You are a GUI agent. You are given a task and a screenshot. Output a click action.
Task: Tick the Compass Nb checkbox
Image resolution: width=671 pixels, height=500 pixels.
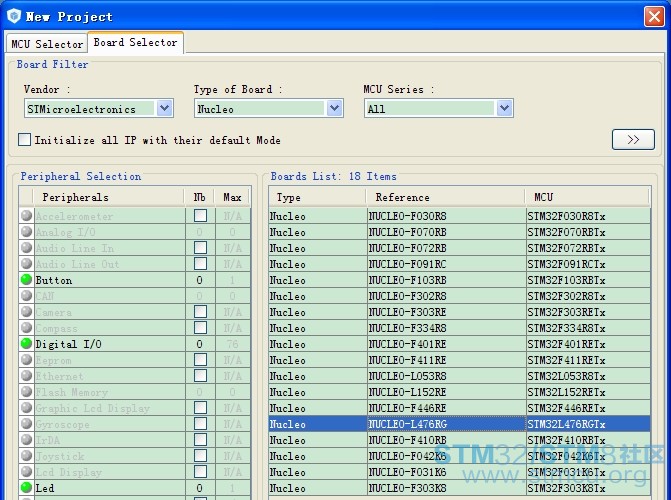(200, 327)
